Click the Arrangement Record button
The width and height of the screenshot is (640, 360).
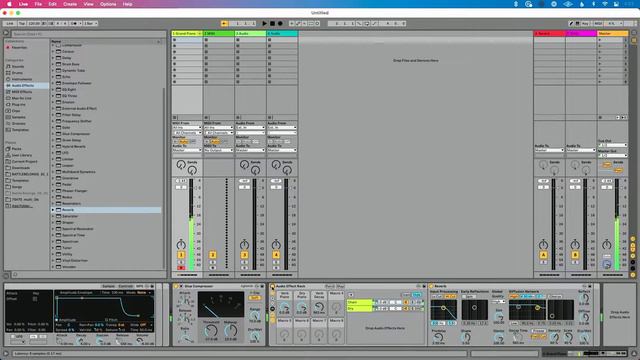pyautogui.click(x=280, y=24)
